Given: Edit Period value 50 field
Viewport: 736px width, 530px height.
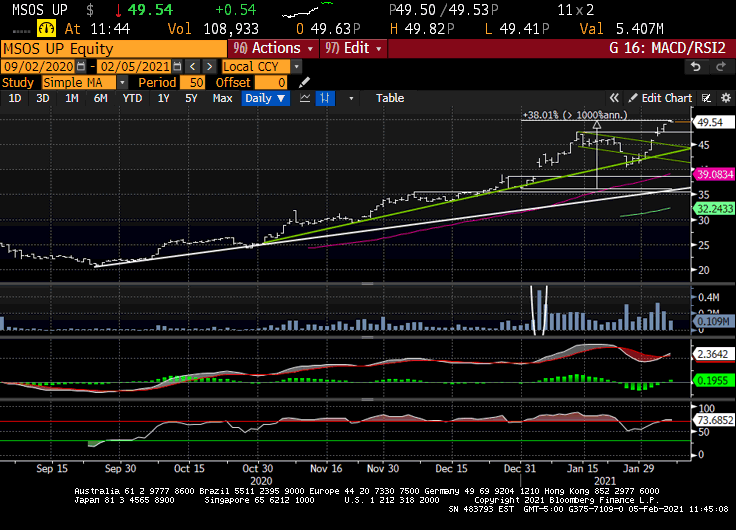Looking at the screenshot, I should pos(192,83).
